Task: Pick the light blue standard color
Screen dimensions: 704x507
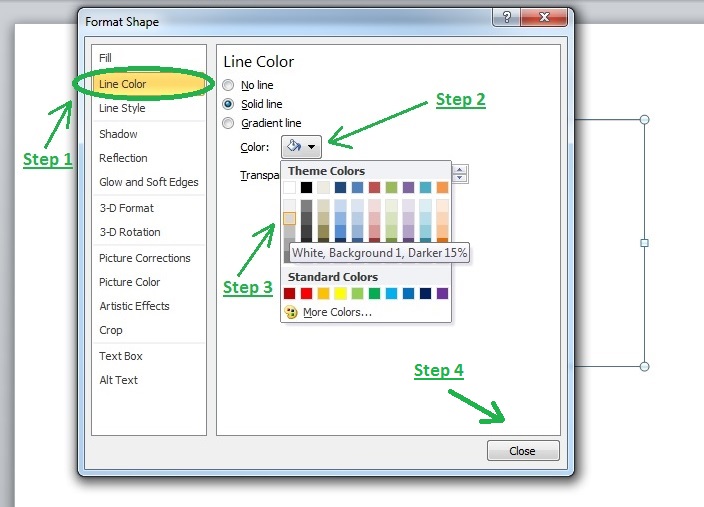Action: [392, 293]
